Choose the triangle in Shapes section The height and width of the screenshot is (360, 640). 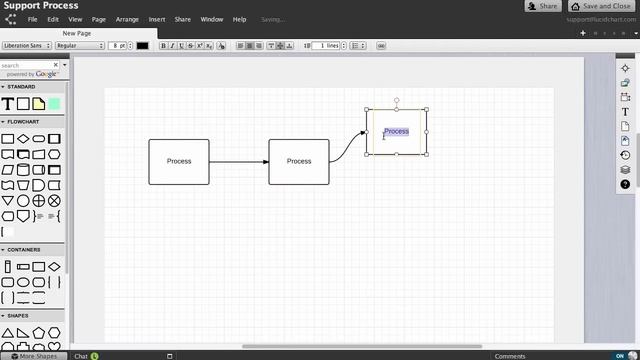8,333
